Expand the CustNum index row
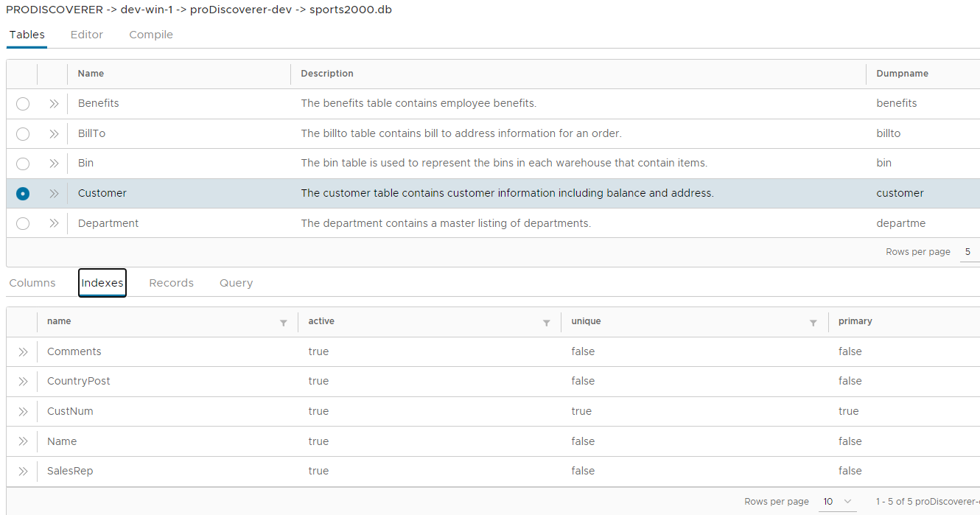The width and height of the screenshot is (980, 515). 23,411
